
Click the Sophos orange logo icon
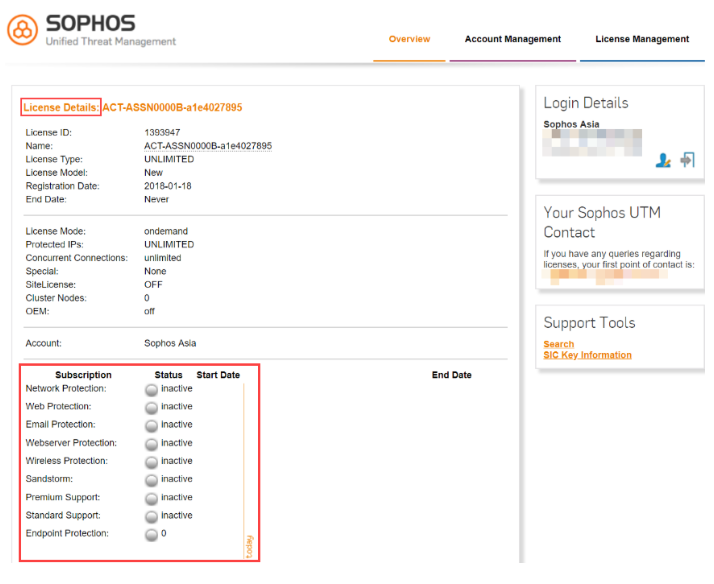[x=22, y=30]
